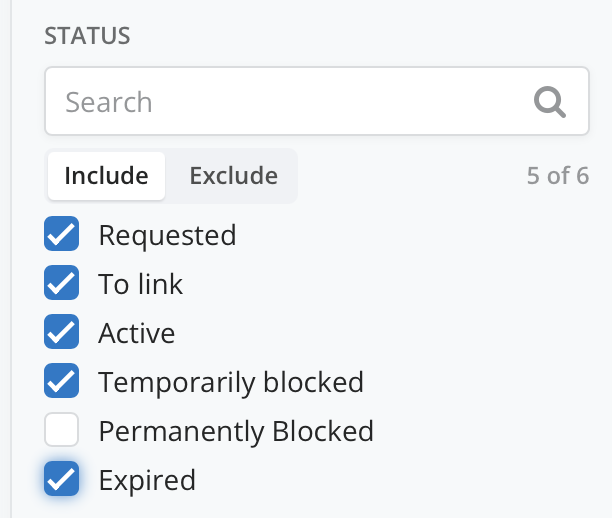Click the Active label text
This screenshot has width=612, height=518.
point(136,333)
